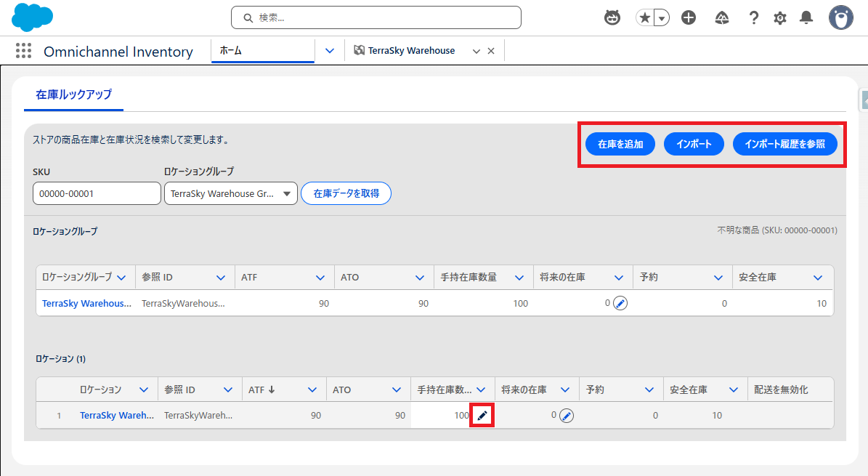
Task: Click the Salesforce cloud logo
Action: 28,17
